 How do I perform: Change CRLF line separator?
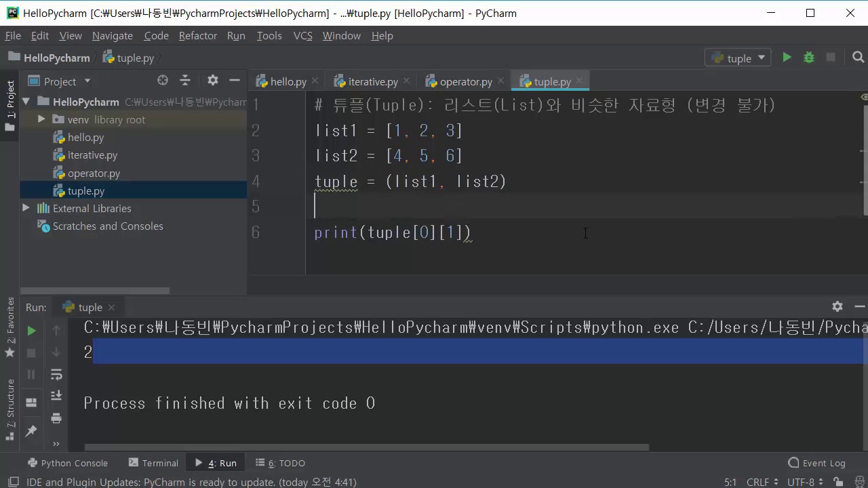(763, 482)
